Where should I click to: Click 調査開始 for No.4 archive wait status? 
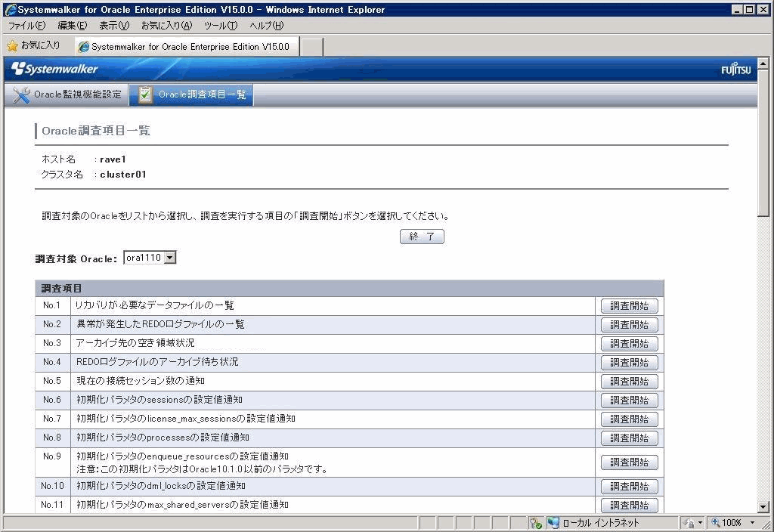[630, 362]
